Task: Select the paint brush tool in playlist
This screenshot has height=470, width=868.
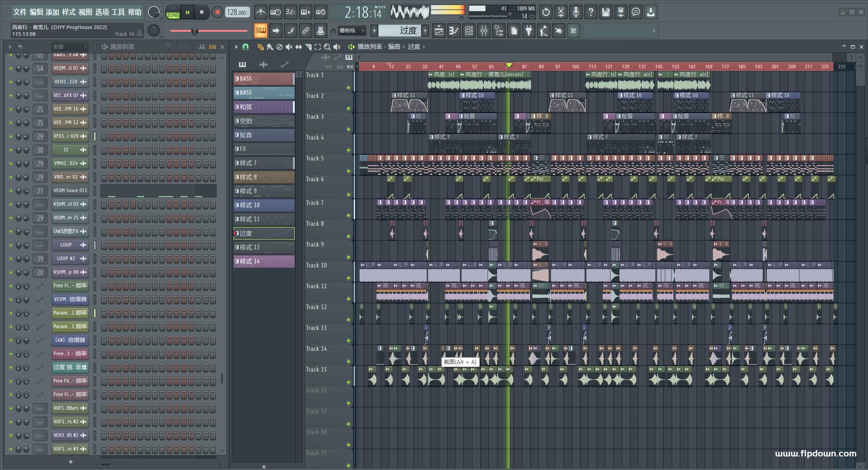Action: click(x=270, y=47)
